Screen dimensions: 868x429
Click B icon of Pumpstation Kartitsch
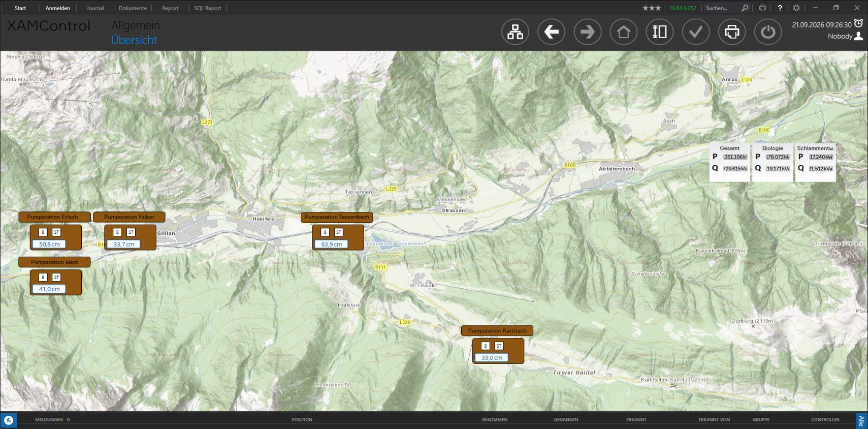486,346
